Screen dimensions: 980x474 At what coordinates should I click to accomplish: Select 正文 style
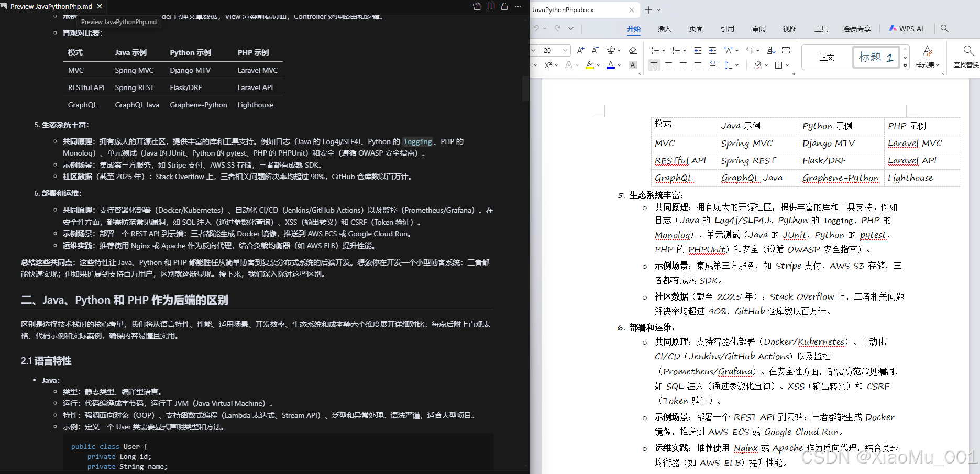[827, 57]
